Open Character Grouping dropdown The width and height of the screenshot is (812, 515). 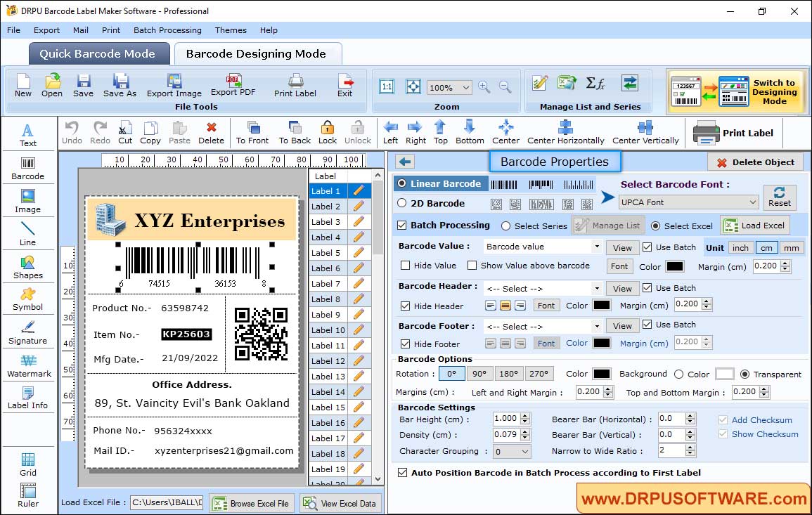pyautogui.click(x=512, y=451)
